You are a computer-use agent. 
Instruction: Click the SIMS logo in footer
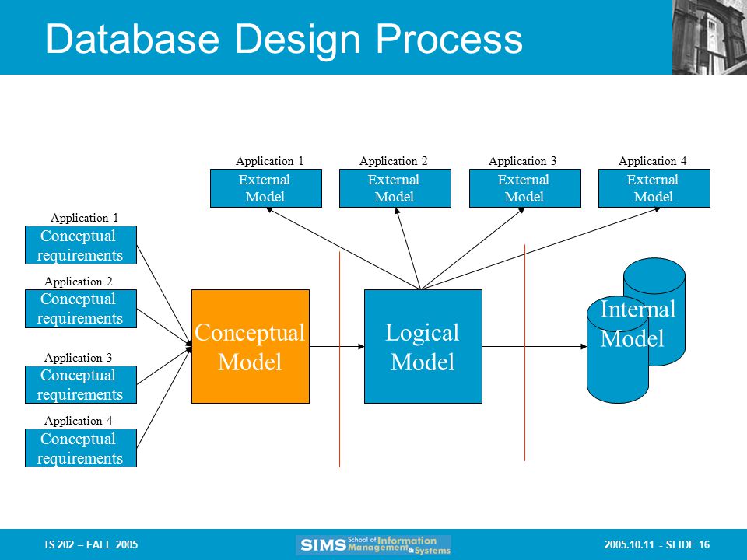pyautogui.click(x=373, y=544)
